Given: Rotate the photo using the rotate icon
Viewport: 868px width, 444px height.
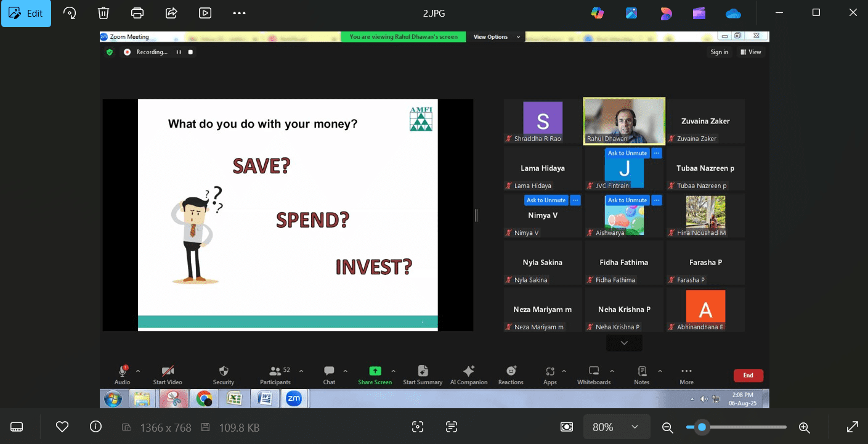Looking at the screenshot, I should pos(70,13).
